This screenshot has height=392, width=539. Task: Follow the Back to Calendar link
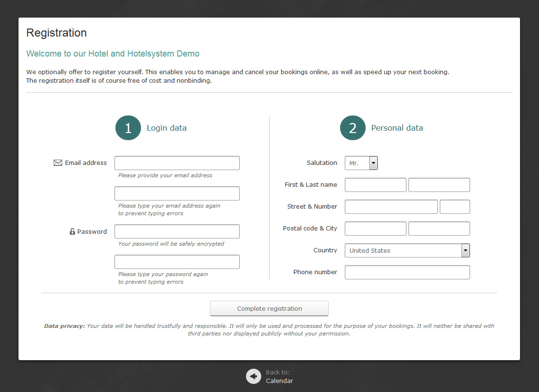click(279, 381)
